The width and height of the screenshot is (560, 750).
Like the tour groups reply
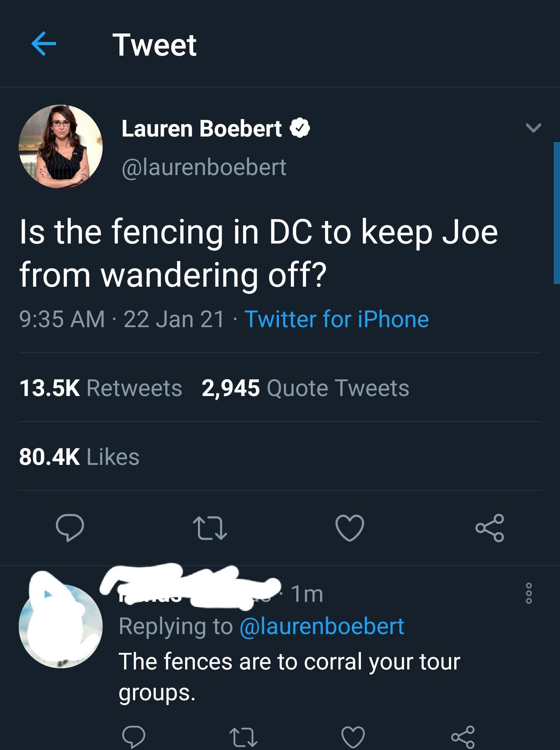tap(353, 736)
